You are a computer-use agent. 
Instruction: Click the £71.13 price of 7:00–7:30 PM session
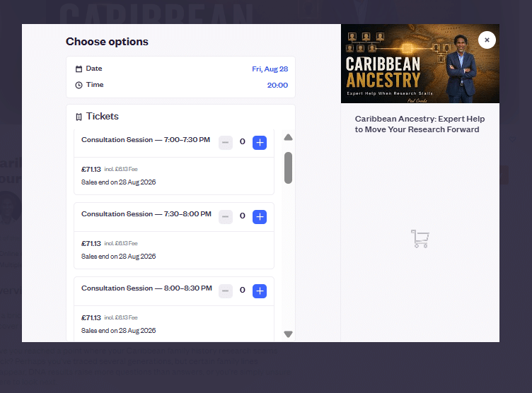click(91, 169)
